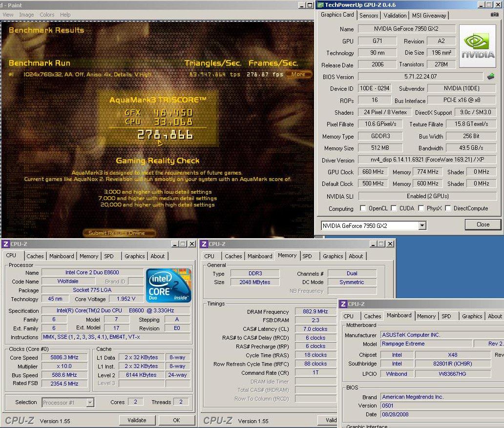Enable the DirectCompute checkbox
Image resolution: width=504 pixels, height=428 pixels.
point(448,208)
